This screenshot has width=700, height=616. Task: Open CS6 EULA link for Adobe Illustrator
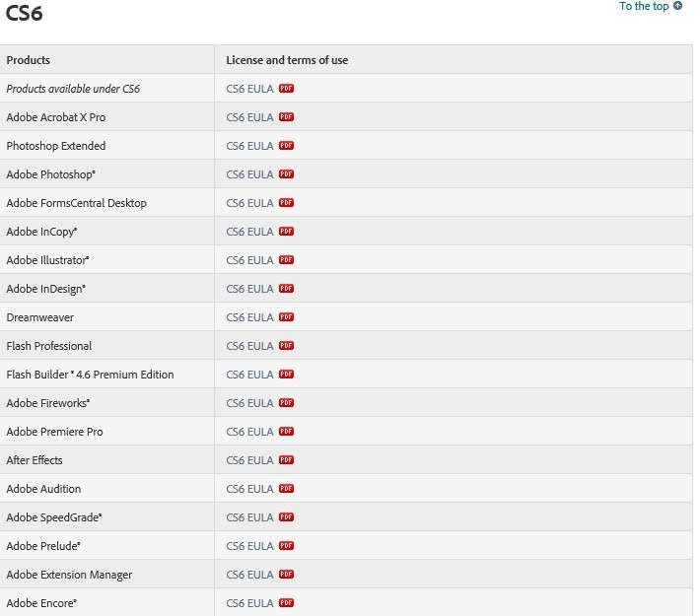click(x=249, y=260)
